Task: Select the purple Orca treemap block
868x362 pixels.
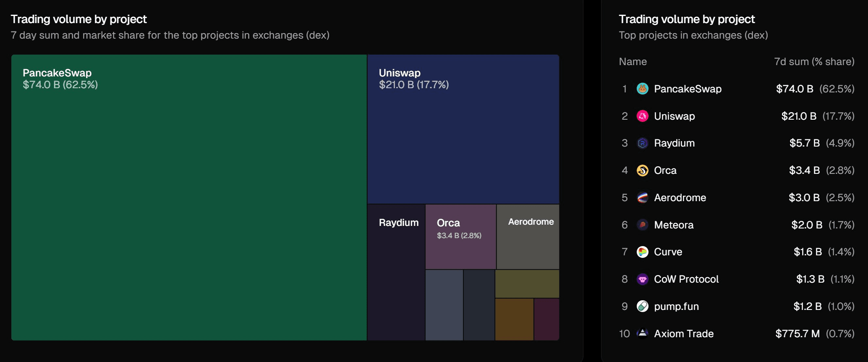Action: click(x=461, y=237)
